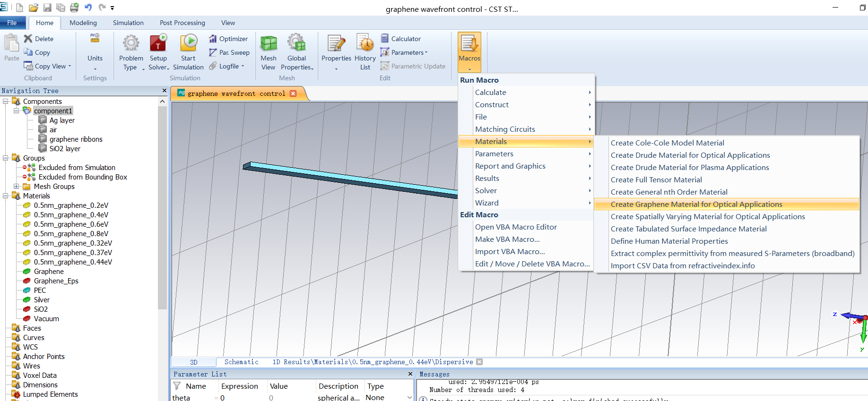Select the Graphene_Eps material
868x401 pixels.
56,281
